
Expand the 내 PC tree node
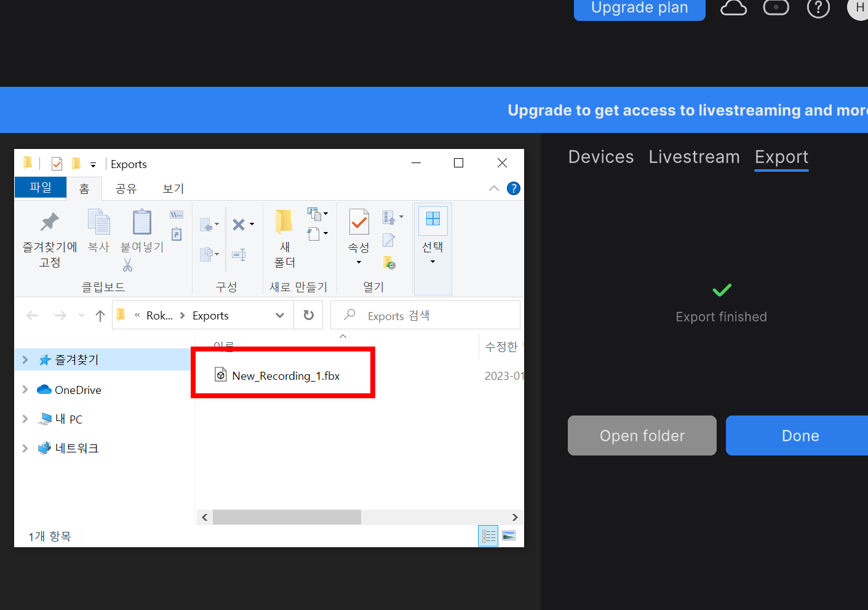click(x=25, y=419)
